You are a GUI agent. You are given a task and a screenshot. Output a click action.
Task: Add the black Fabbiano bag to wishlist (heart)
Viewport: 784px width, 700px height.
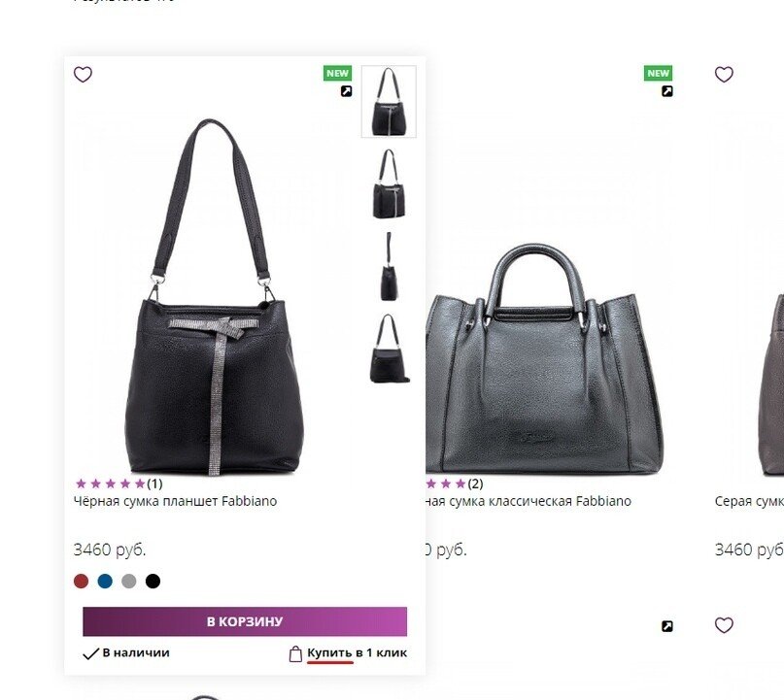click(83, 75)
